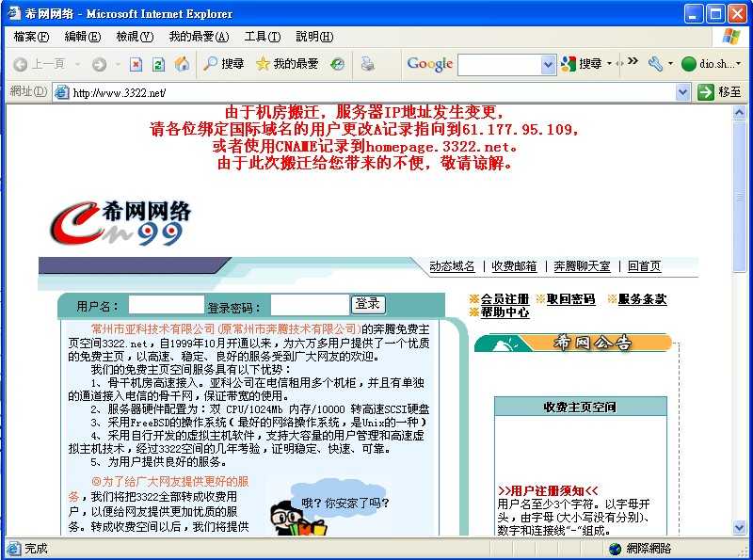The width and height of the screenshot is (753, 560).
Task: Open the dio.sh account dropdown arrow
Action: [738, 64]
